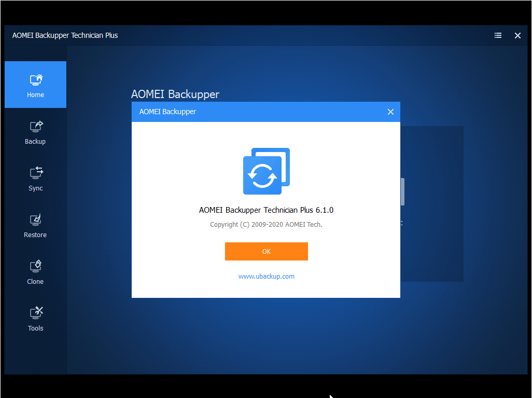Screen dimensions: 532x398
Task: Click the scrollbar behind the dialog
Action: [402, 191]
